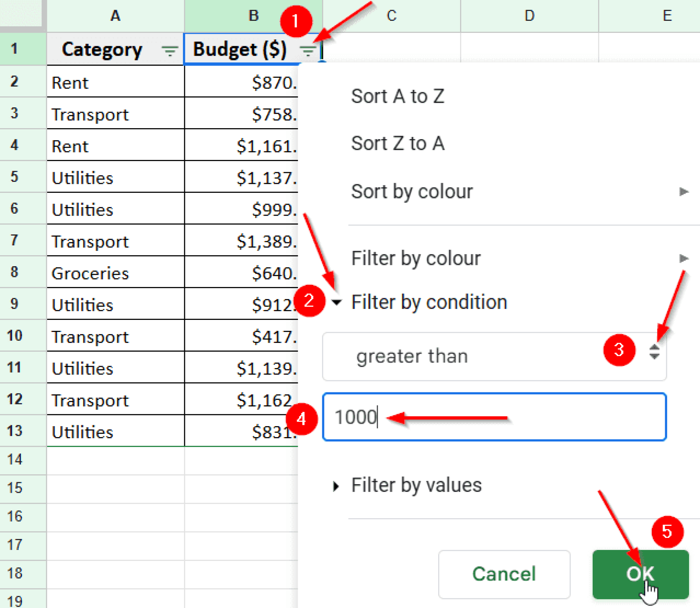This screenshot has height=608, width=700.
Task: Open the Sort by colour submenu arrow
Action: [684, 191]
